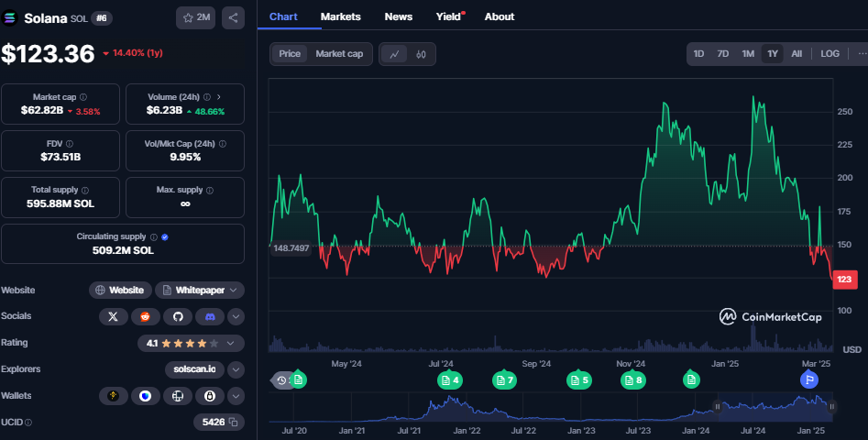This screenshot has height=440, width=868.
Task: Expand more Socials dropdown arrow
Action: click(x=236, y=316)
